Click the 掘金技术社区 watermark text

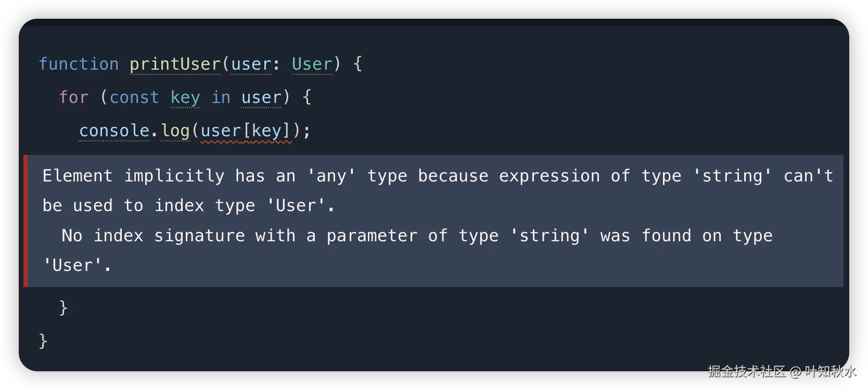pos(746,371)
